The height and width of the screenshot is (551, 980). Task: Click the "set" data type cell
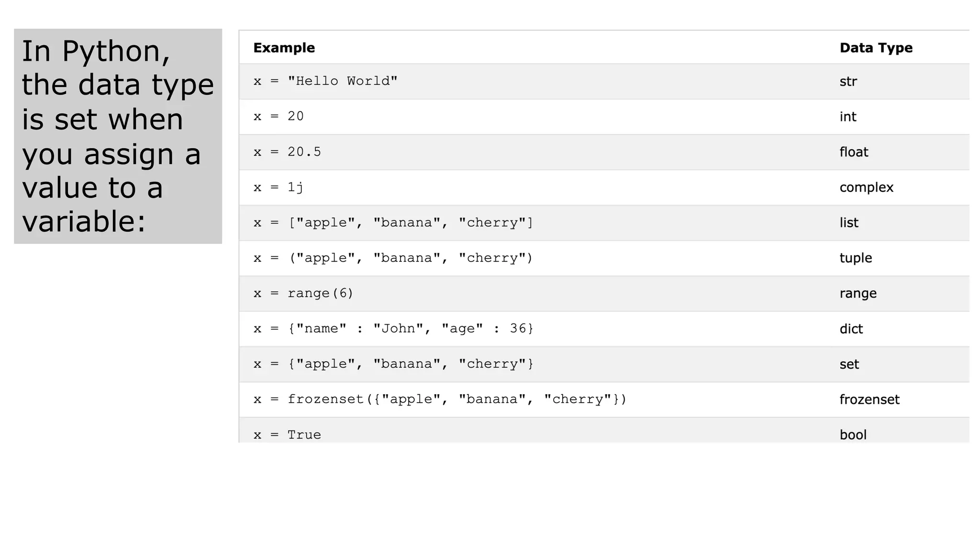click(849, 364)
